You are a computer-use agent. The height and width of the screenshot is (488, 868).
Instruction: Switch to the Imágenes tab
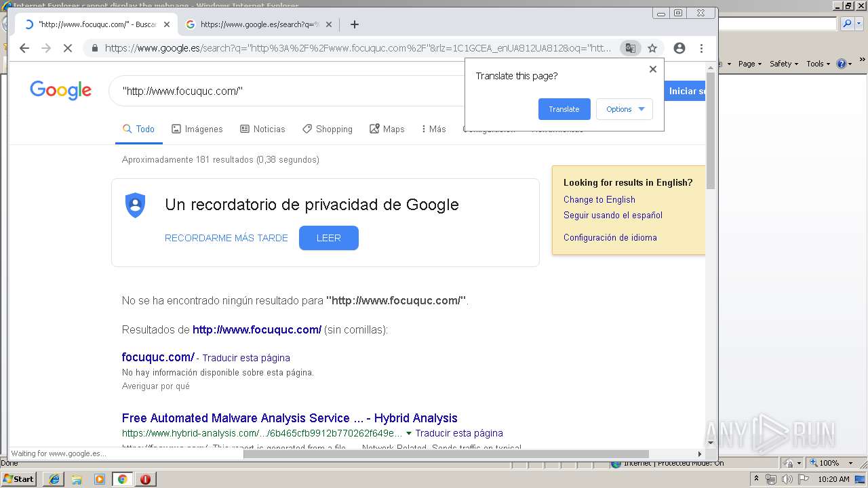coord(197,129)
